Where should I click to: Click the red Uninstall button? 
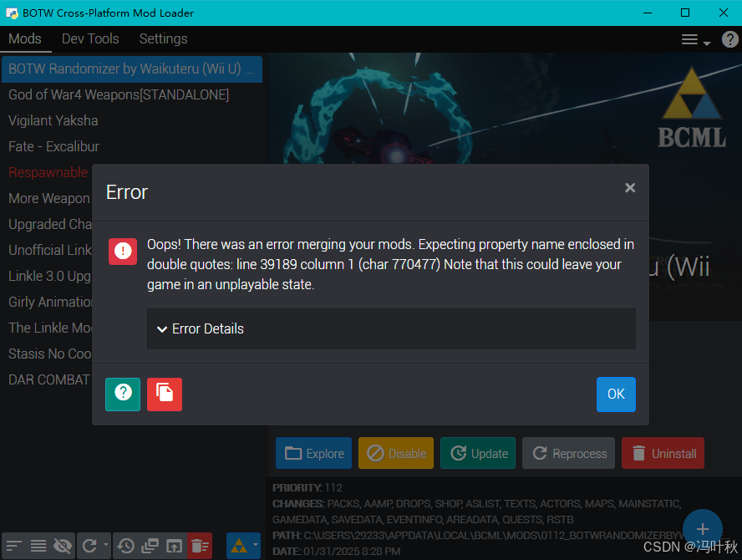(x=663, y=454)
